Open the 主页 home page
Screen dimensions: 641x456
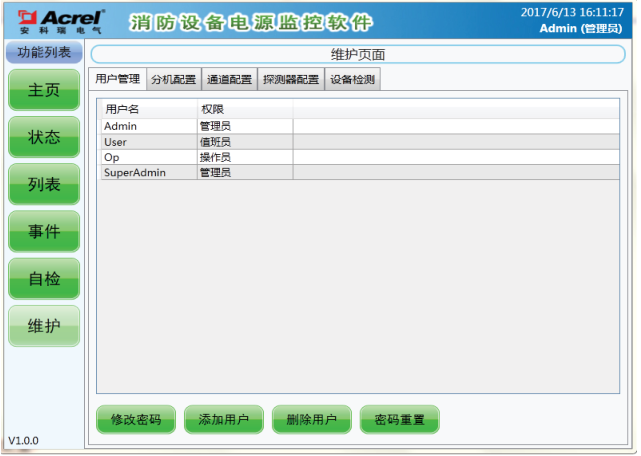(44, 90)
